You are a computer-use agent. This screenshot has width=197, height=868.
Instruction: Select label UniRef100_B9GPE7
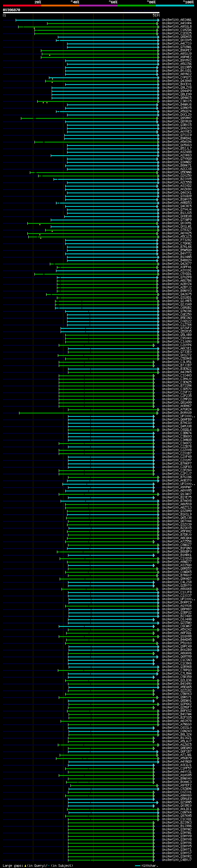177,50
